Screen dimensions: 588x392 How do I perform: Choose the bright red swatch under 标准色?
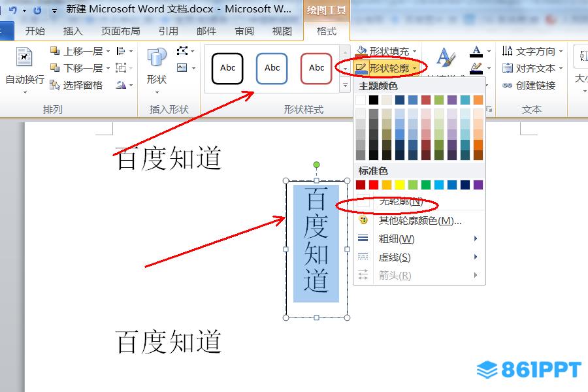[x=374, y=185]
